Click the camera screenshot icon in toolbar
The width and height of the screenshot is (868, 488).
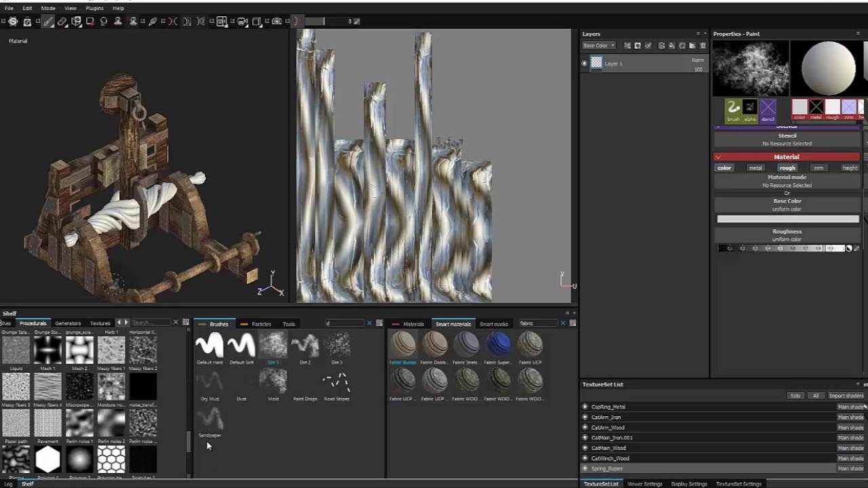click(x=276, y=21)
